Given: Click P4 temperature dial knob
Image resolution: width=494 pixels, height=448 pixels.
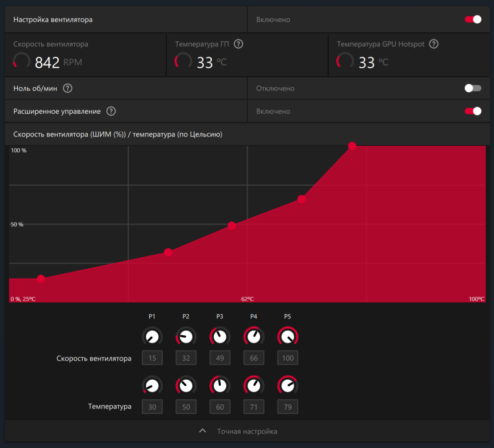Looking at the screenshot, I should [x=254, y=386].
